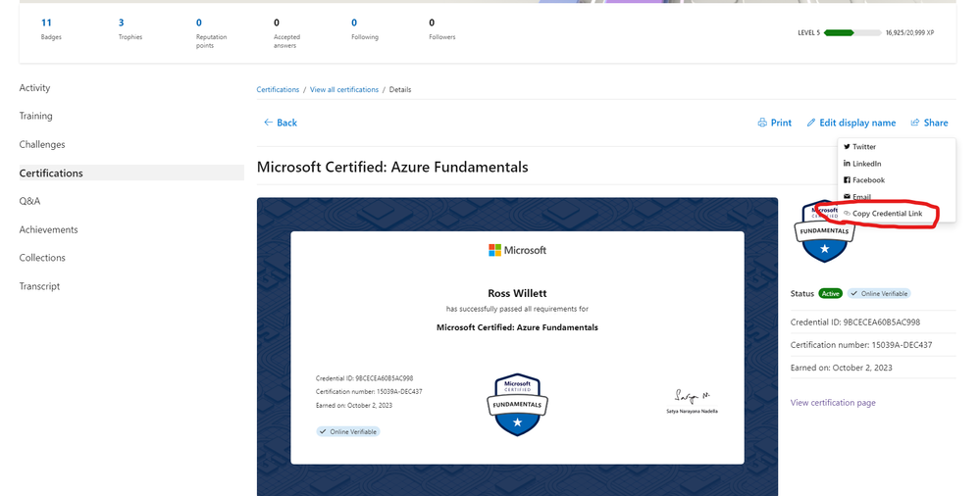Open View certification page link
Viewport: 980px width, 496px height.
pos(833,403)
